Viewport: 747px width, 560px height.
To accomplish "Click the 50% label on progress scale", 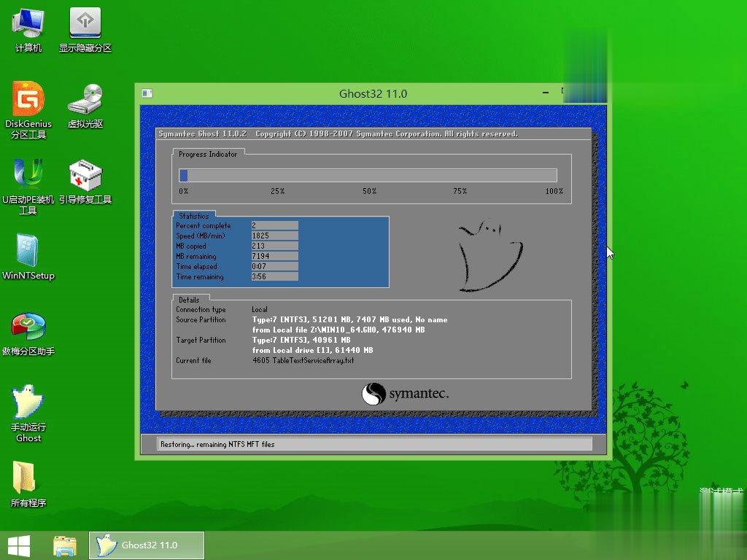I will pyautogui.click(x=369, y=191).
